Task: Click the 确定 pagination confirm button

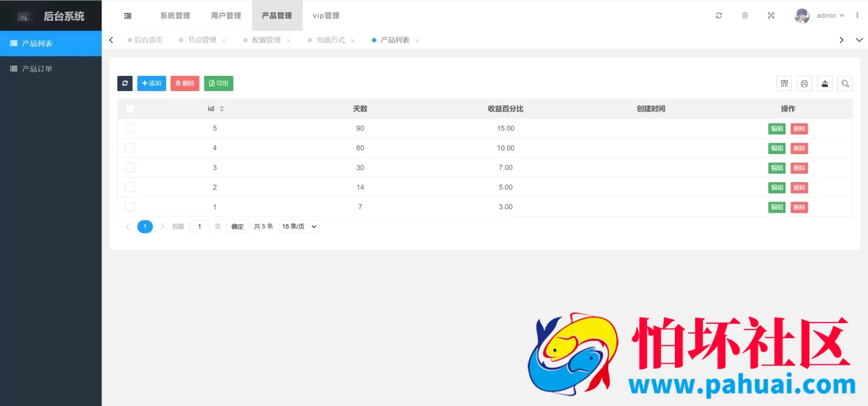Action: (x=238, y=227)
